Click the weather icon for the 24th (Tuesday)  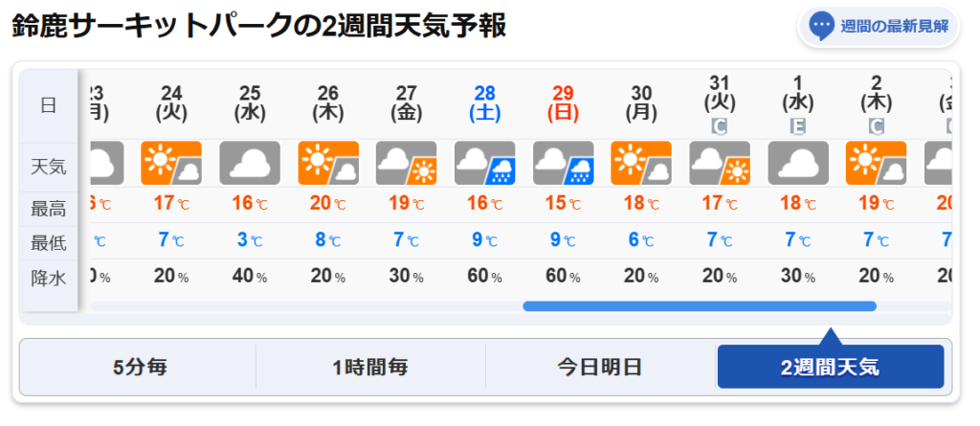tap(171, 163)
